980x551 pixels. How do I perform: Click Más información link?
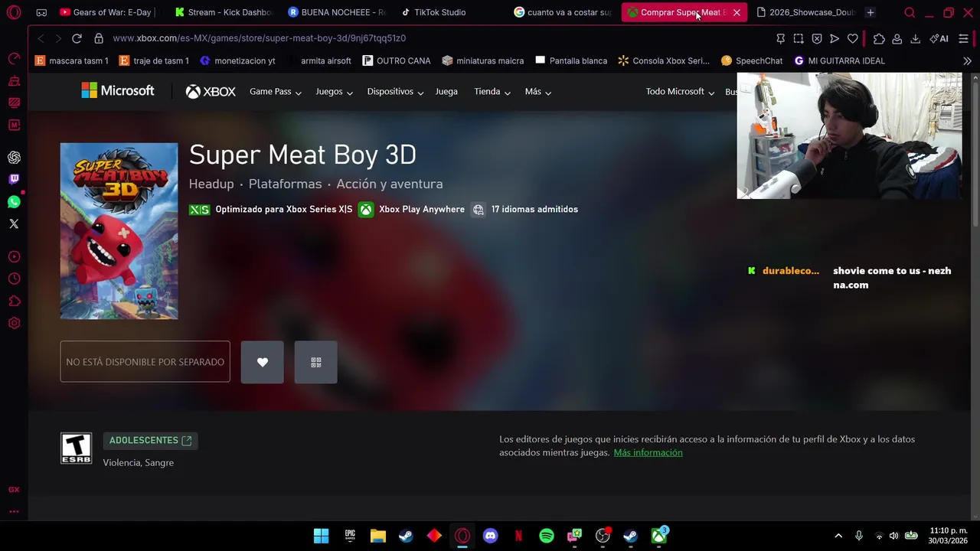[x=648, y=453]
